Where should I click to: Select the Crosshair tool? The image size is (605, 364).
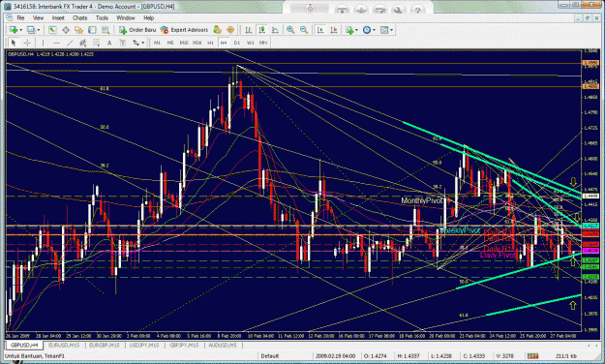coord(27,43)
